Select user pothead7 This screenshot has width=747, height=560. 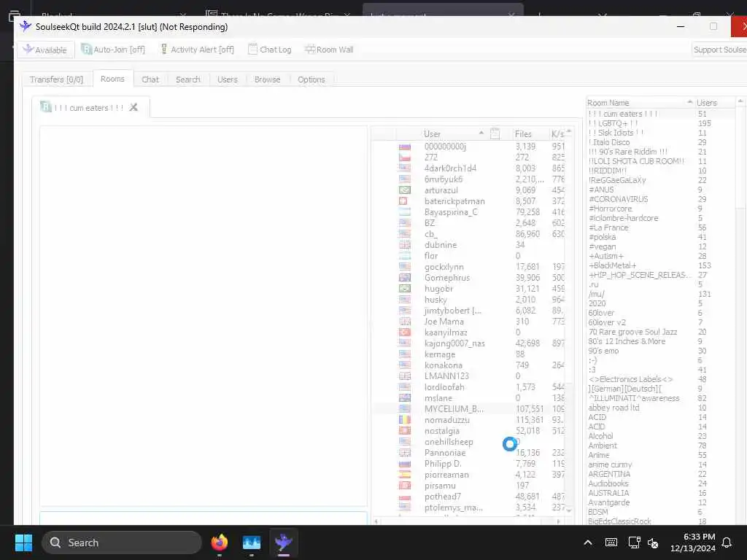tap(443, 497)
